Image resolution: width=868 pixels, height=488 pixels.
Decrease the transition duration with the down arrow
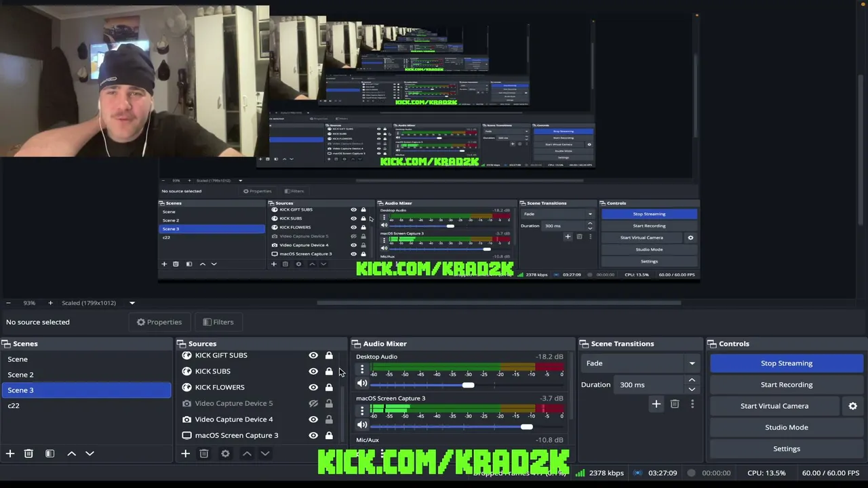tap(692, 389)
